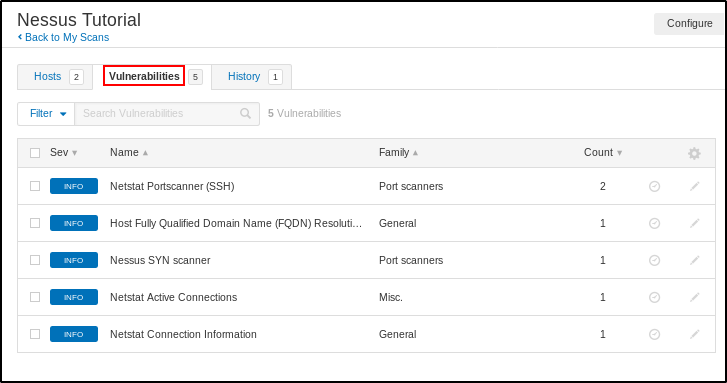Open the History tab
The image size is (727, 383).
click(x=252, y=77)
